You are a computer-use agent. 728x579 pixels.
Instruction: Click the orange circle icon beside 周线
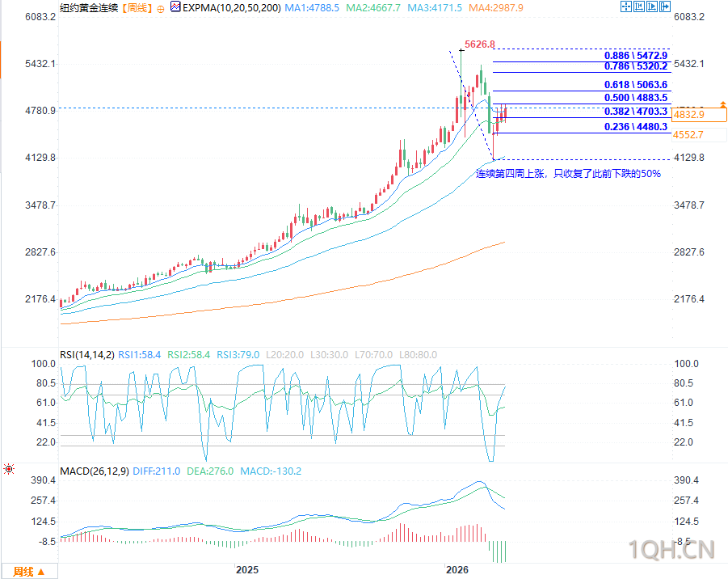coord(161,9)
